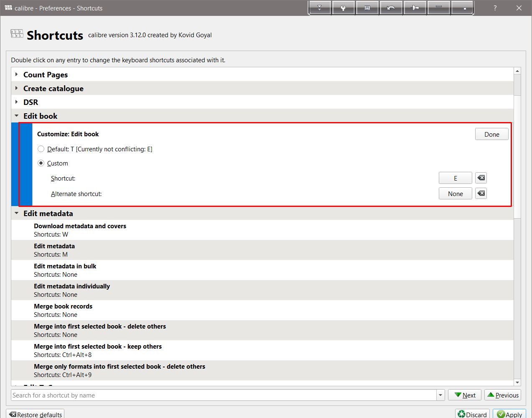Screen dimensions: 532x418
Task: Click the search for a shortcut field
Action: (224, 395)
